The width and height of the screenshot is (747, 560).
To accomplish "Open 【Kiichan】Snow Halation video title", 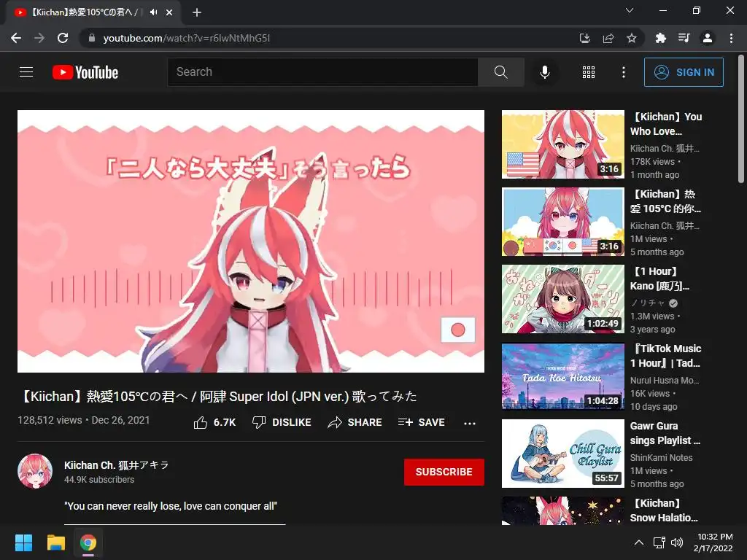I will (665, 510).
